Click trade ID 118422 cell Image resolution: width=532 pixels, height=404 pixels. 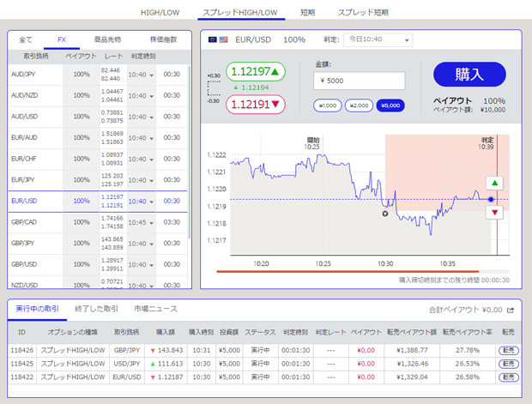(x=22, y=377)
